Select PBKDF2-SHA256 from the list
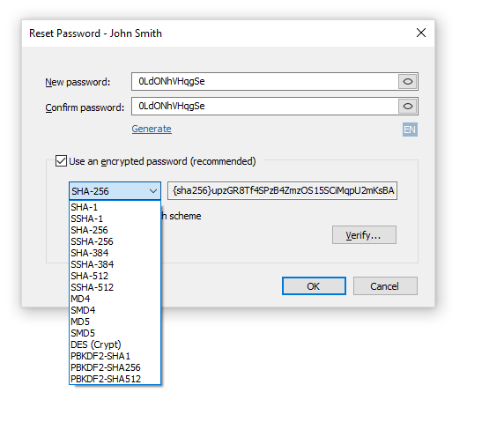The image size is (504, 422). tap(115, 367)
